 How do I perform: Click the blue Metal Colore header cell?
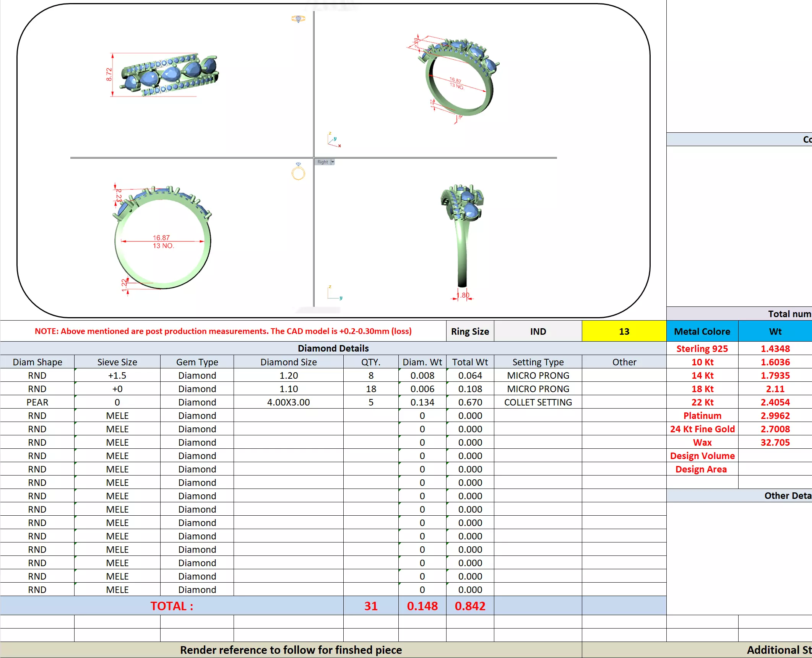[702, 331]
